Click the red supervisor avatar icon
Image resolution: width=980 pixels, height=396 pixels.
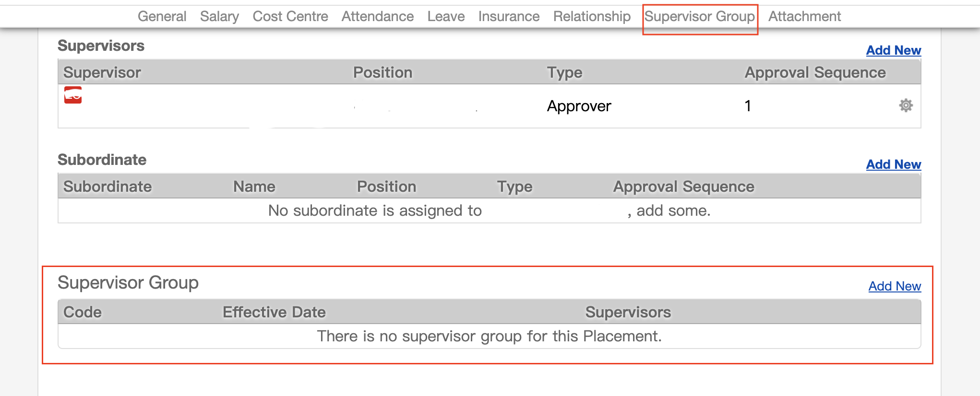coord(73,95)
